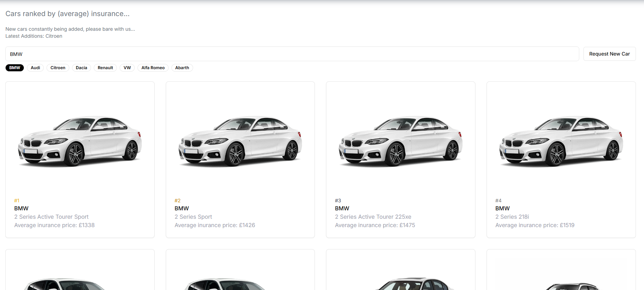Select the Renault brand filter chip
The width and height of the screenshot is (644, 290).
[x=105, y=68]
